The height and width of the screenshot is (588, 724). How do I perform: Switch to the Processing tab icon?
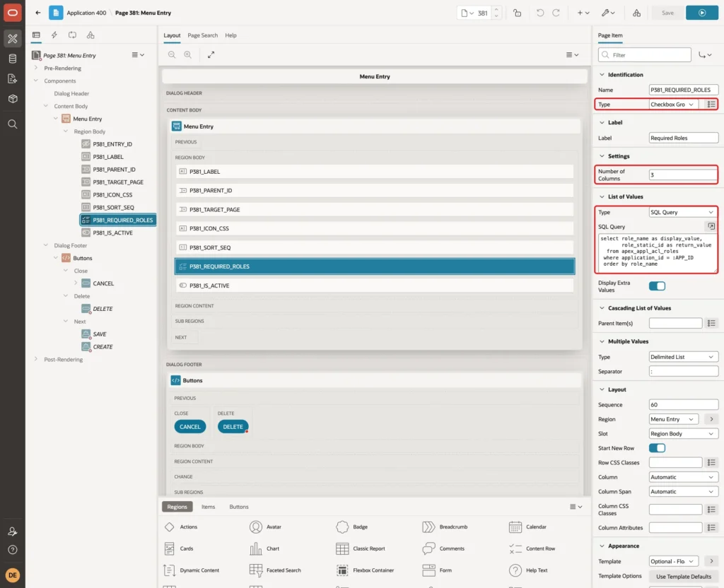(73, 35)
